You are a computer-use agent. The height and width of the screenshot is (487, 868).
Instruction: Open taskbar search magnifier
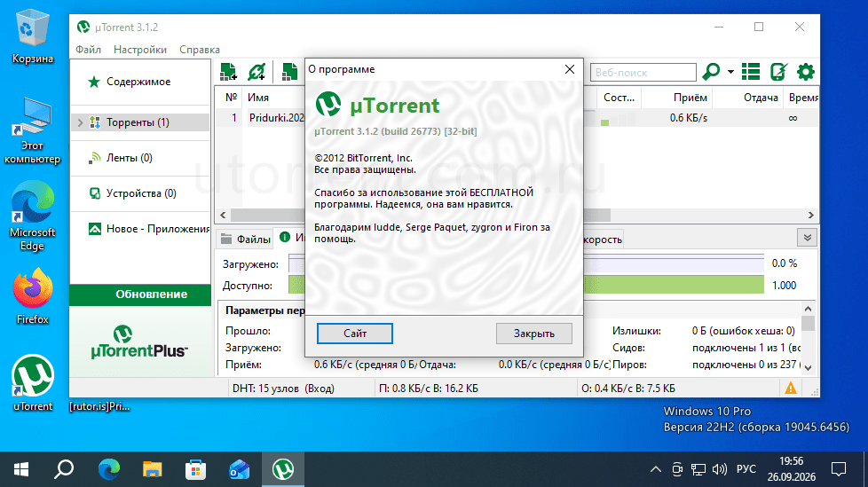[x=64, y=470]
